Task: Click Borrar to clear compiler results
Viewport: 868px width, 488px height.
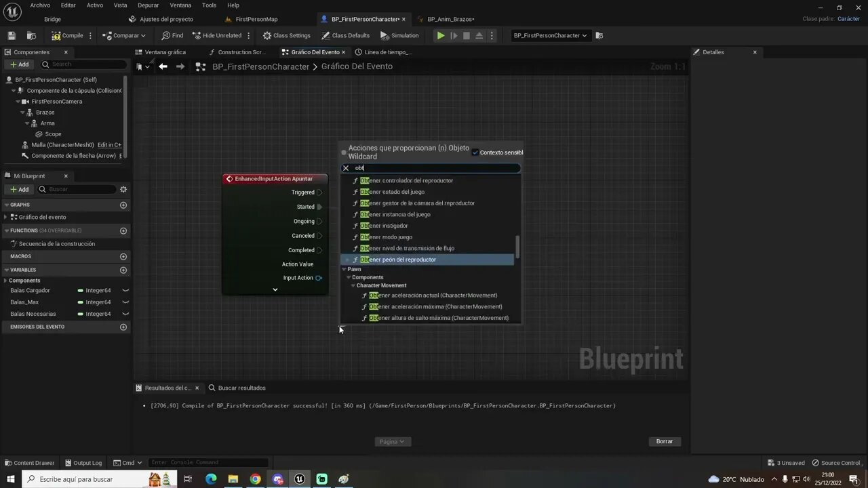Action: (x=665, y=441)
